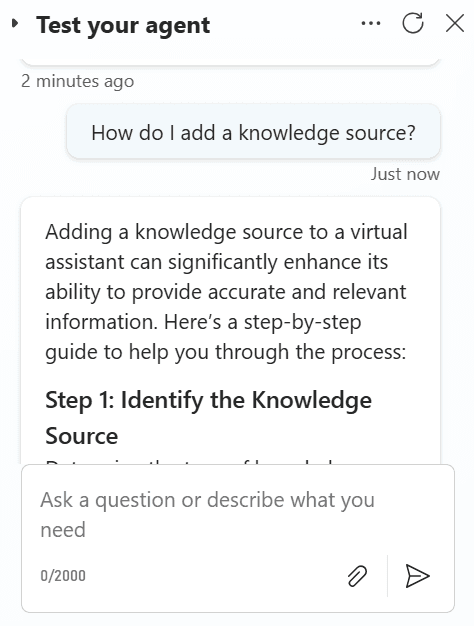The image size is (474, 626).
Task: Click the previous message card edge at top
Action: (x=230, y=62)
